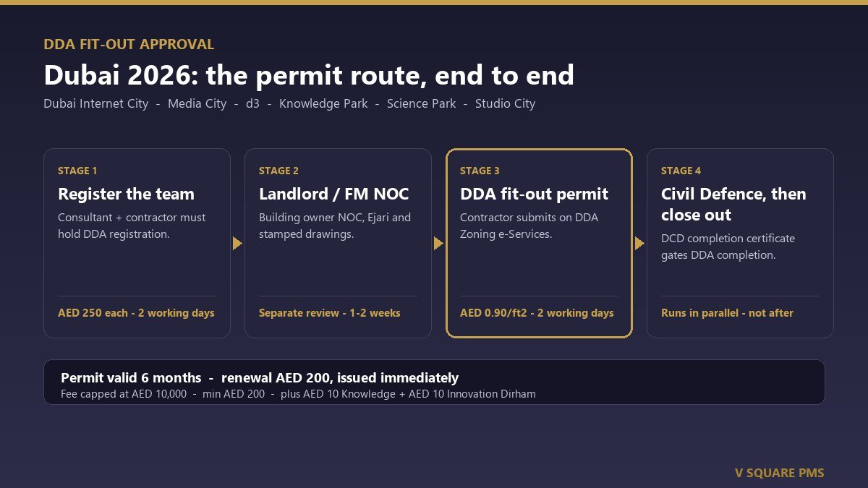Click the STAGE 4 label
868x488 pixels.
[681, 171]
